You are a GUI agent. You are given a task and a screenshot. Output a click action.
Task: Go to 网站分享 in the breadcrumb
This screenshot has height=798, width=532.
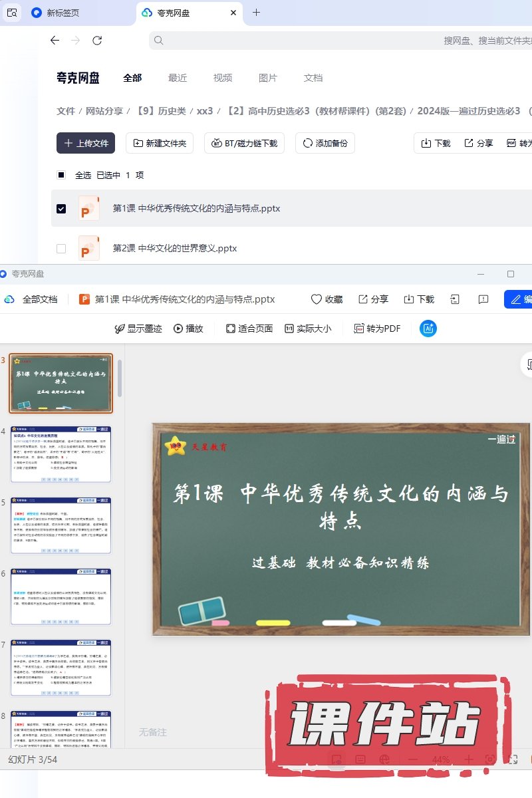pyautogui.click(x=104, y=111)
